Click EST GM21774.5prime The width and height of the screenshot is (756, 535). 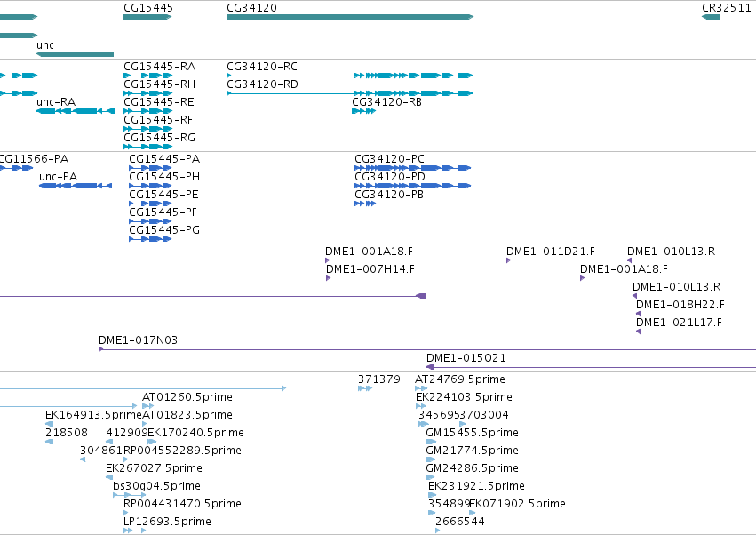click(472, 451)
